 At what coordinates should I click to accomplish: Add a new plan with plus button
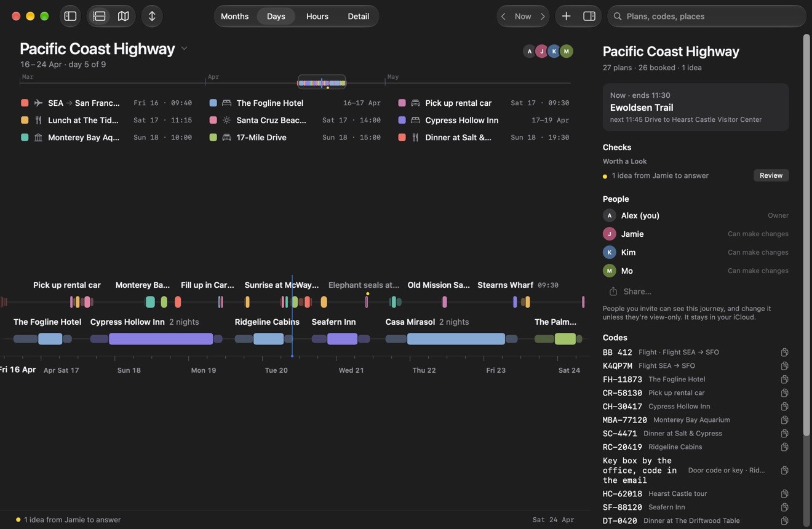[566, 16]
